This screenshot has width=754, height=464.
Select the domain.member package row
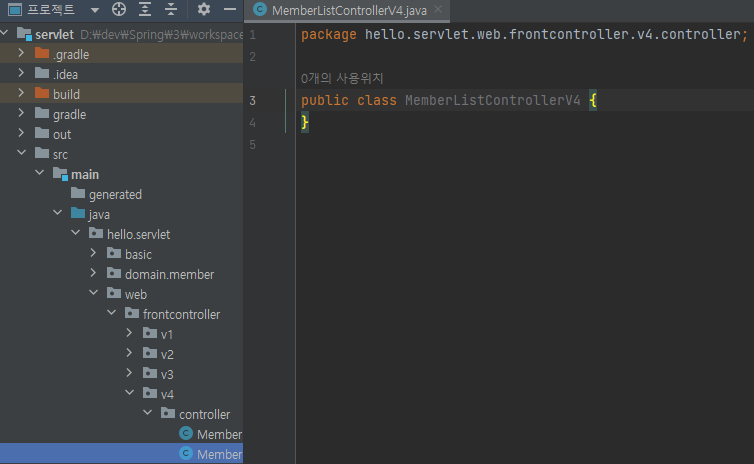(121, 274)
